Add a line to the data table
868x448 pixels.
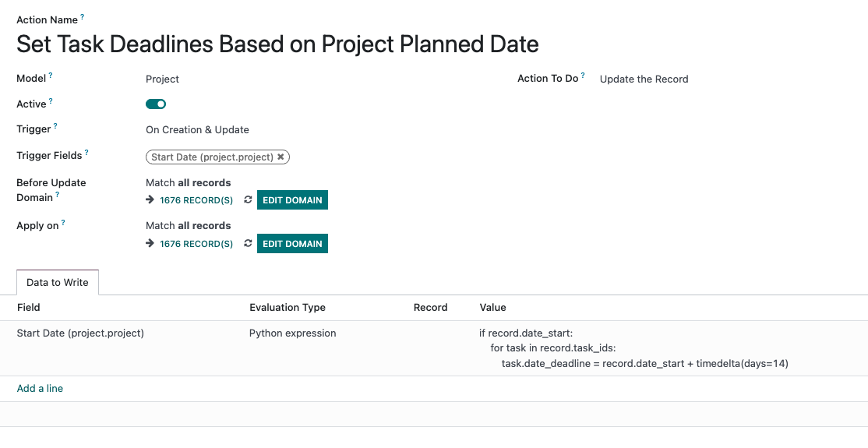[x=40, y=389]
